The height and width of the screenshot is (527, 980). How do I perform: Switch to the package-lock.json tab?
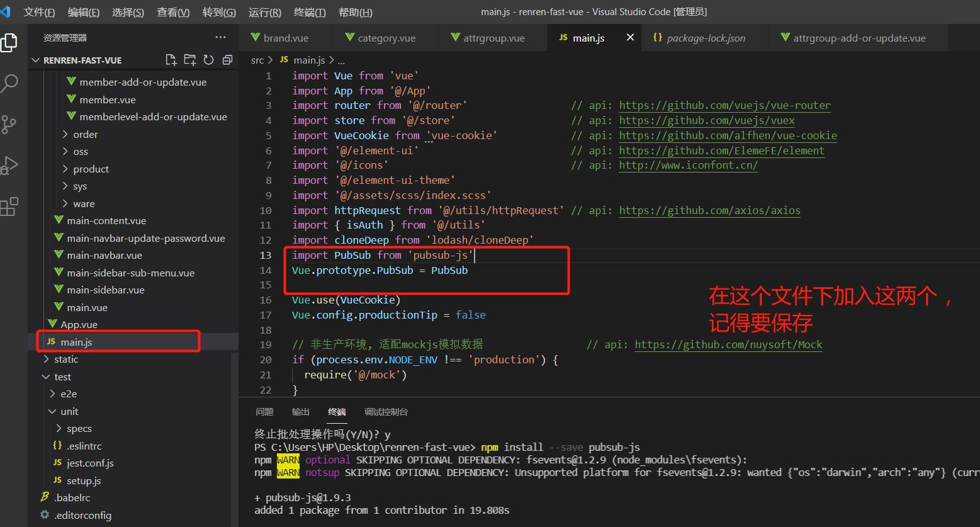(x=706, y=38)
